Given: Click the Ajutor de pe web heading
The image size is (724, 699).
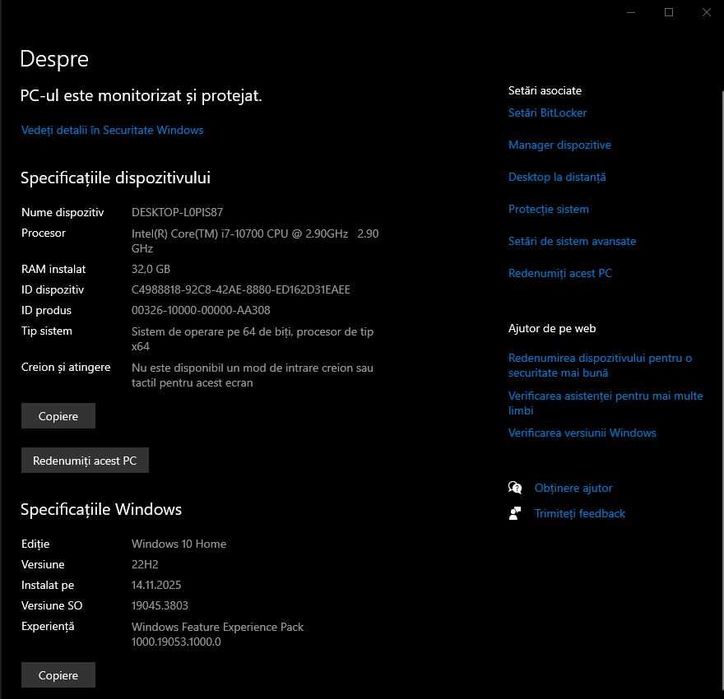Looking at the screenshot, I should click(x=552, y=328).
